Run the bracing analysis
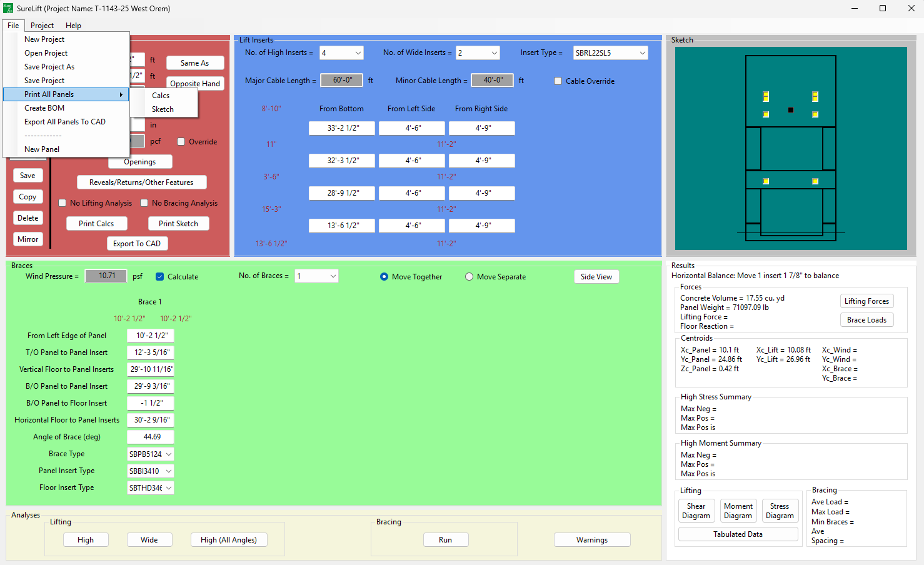Screen dimensions: 924x565 [445, 540]
